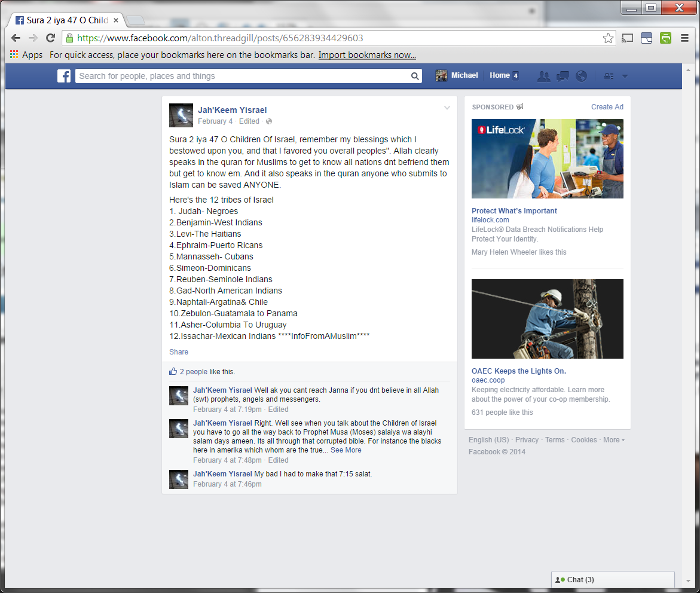Open the messages icon in Facebook header
700x593 pixels.
point(563,76)
